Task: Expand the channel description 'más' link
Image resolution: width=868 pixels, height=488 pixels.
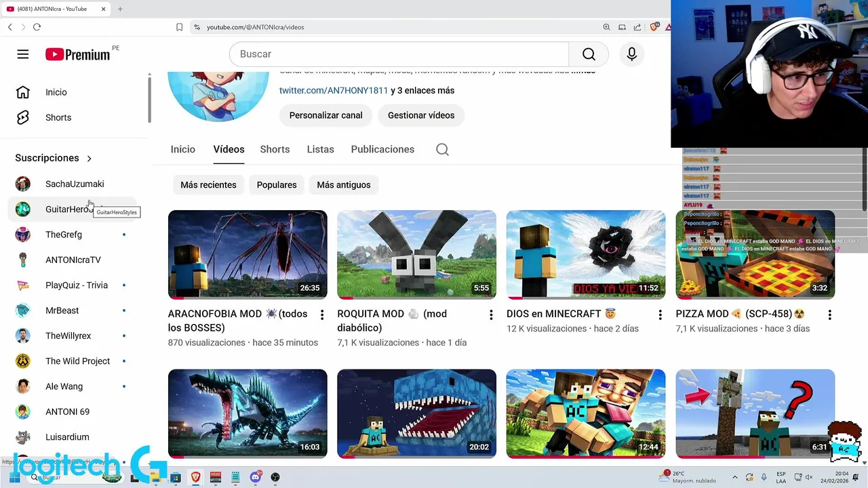Action: coord(585,71)
